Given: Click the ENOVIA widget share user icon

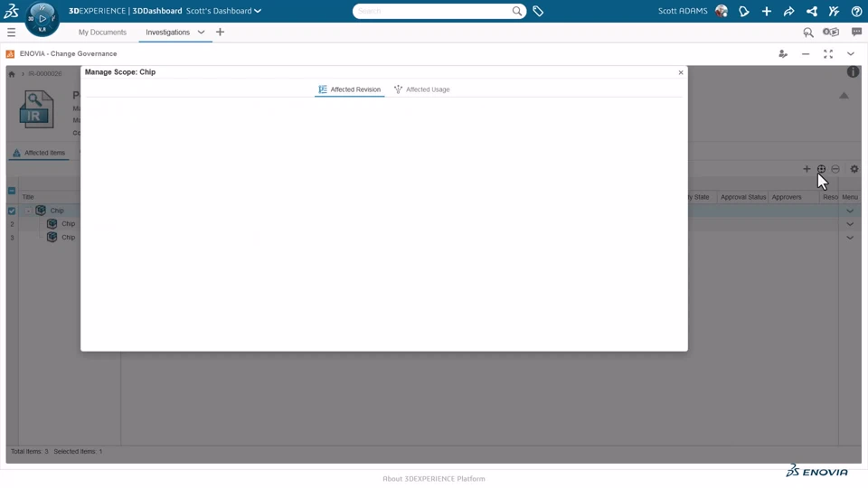Looking at the screenshot, I should coord(783,53).
